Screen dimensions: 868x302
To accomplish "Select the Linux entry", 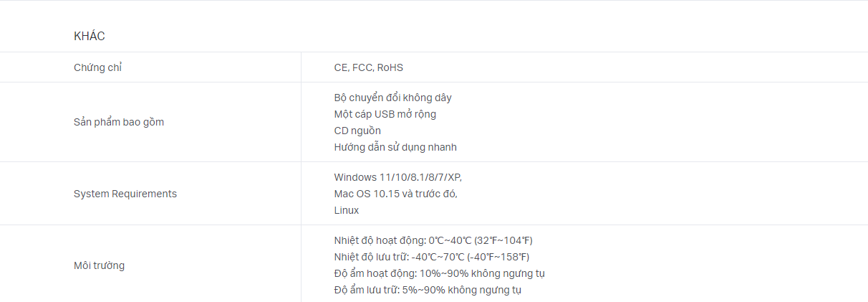I will click(x=346, y=210).
